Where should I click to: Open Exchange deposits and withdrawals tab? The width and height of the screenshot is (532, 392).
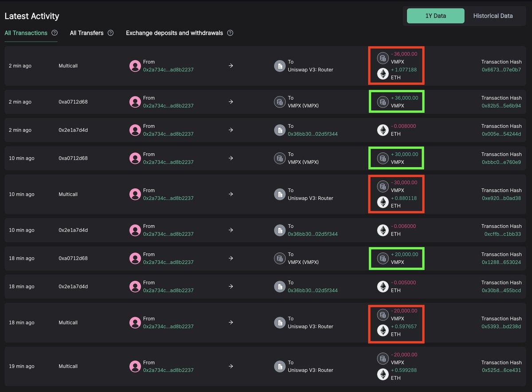pos(174,33)
